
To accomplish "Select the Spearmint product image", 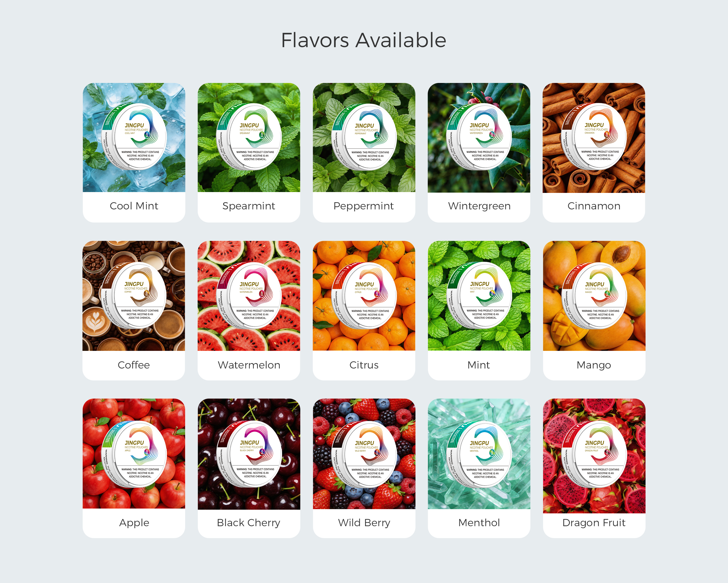I will tap(249, 138).
